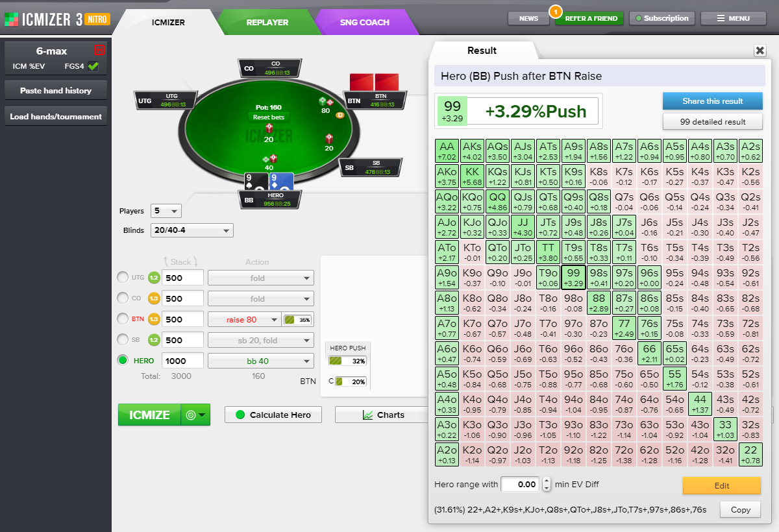Click the red icon in the 6-max panel

pyautogui.click(x=99, y=50)
